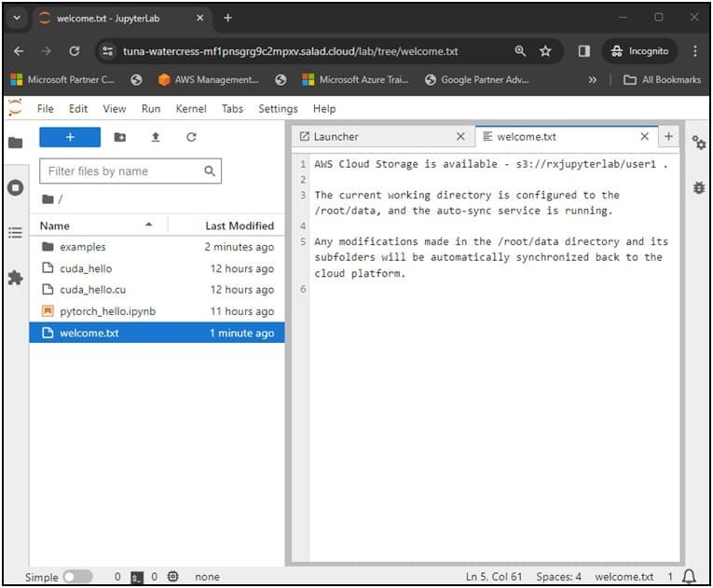Image resolution: width=713 pixels, height=588 pixels.
Task: Click Ln 5, Col 61 status item
Action: point(494,577)
